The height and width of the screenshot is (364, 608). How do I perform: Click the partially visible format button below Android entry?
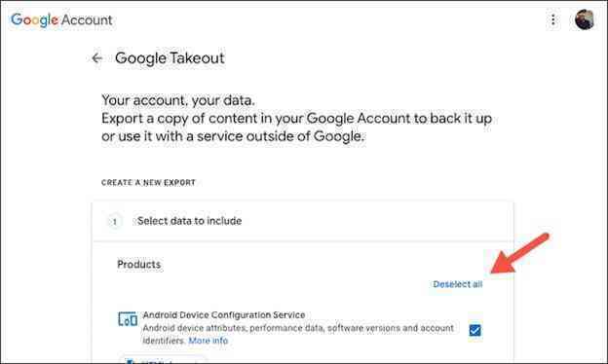coord(163,360)
